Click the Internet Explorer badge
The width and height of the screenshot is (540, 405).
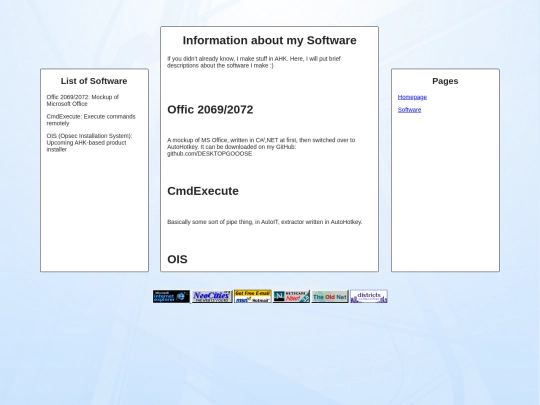(x=172, y=297)
